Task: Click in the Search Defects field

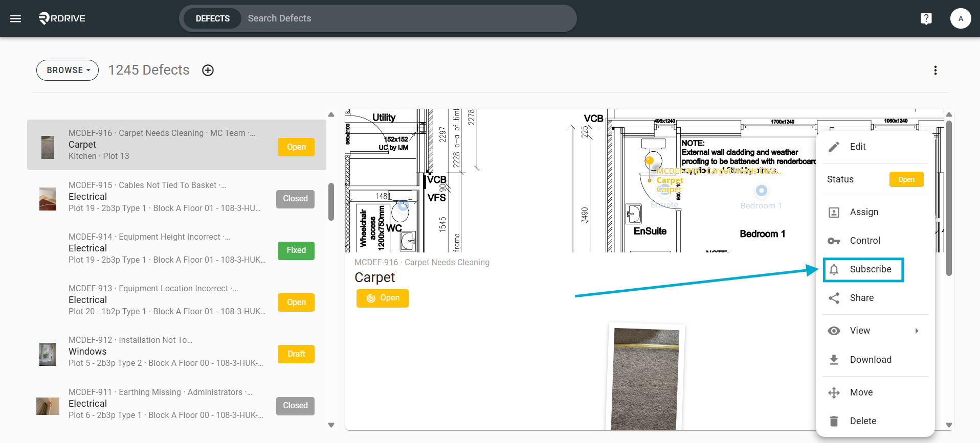Action: pos(407,18)
